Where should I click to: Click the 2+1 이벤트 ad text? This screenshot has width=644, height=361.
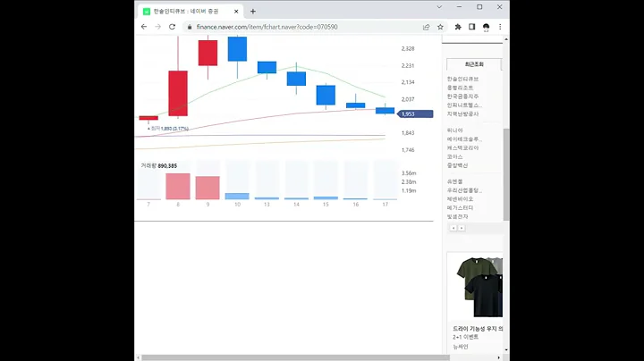(x=466, y=337)
